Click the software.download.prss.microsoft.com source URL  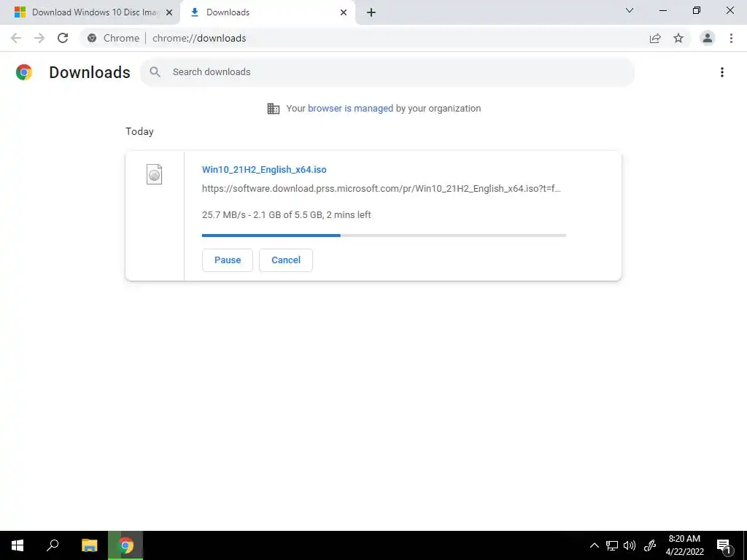381,189
